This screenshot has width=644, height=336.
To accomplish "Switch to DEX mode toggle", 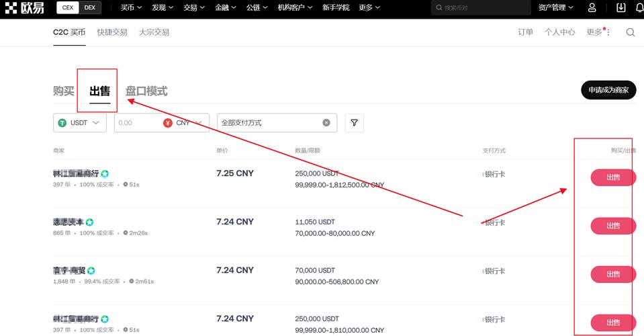I will coord(89,8).
